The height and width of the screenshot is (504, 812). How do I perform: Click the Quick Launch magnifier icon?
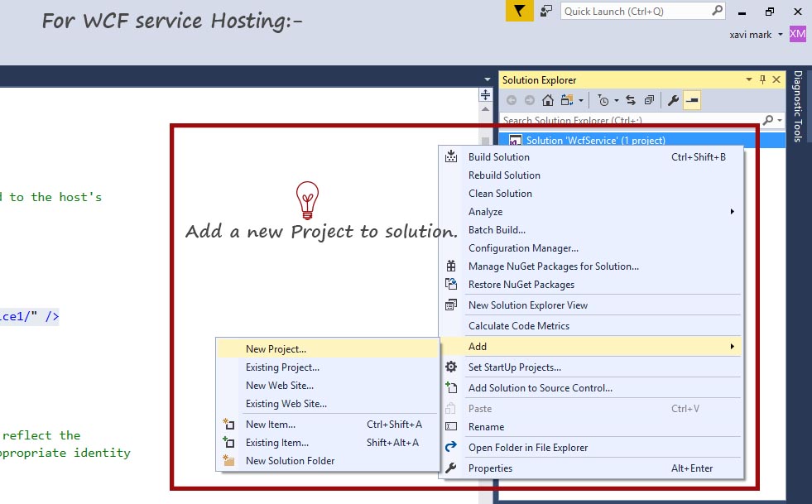tap(718, 11)
